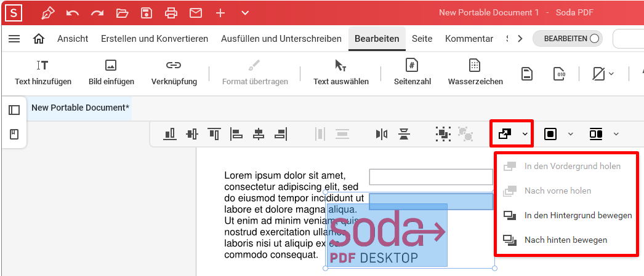Align objects to top

tap(214, 133)
